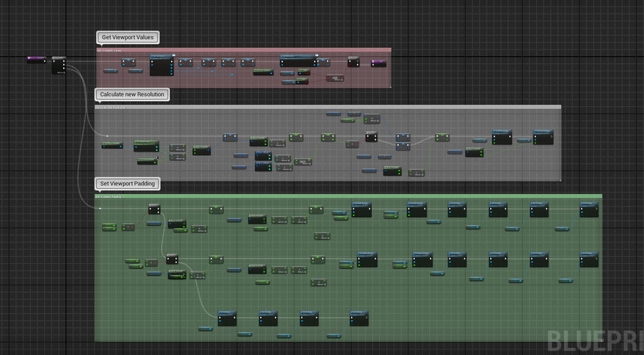This screenshot has width=644, height=355.
Task: Click the reroute node entering the green comment
Action: pos(100,208)
